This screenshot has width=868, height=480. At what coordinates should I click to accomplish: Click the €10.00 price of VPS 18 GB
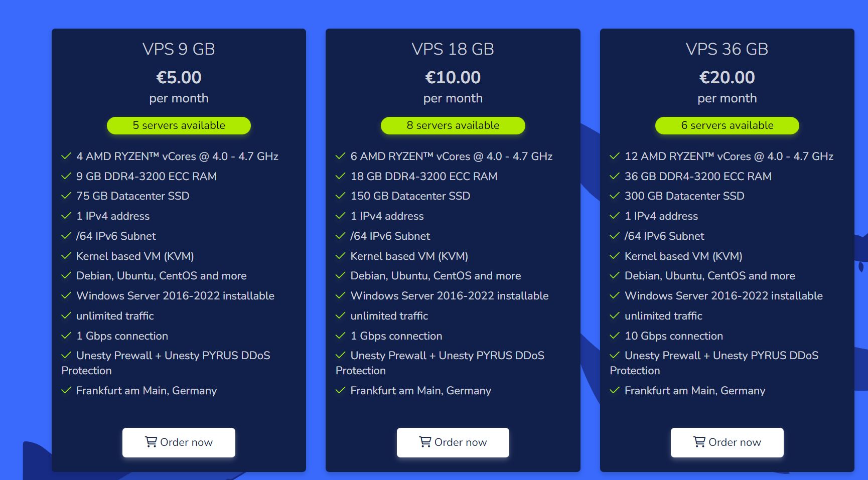point(453,77)
